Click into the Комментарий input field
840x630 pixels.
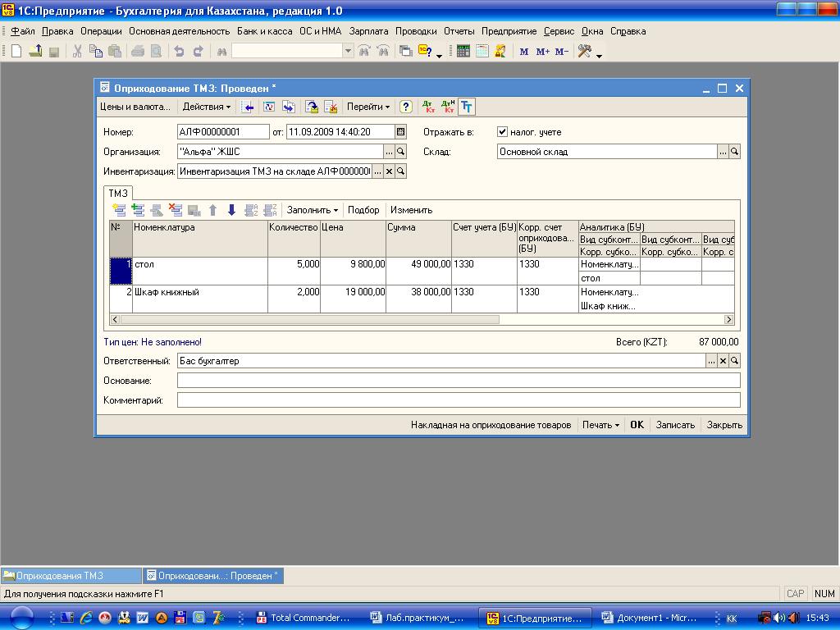pos(459,400)
